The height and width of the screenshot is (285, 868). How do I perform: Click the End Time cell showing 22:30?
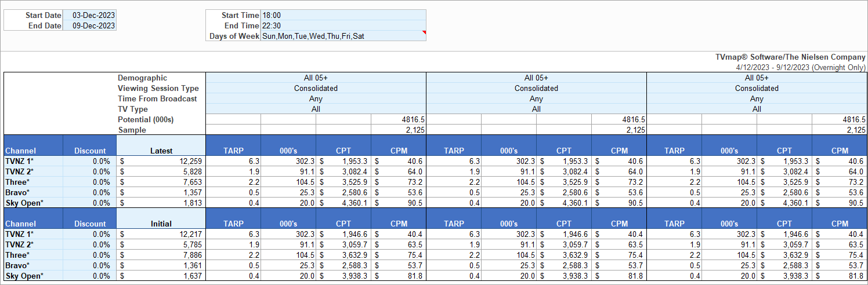click(343, 25)
